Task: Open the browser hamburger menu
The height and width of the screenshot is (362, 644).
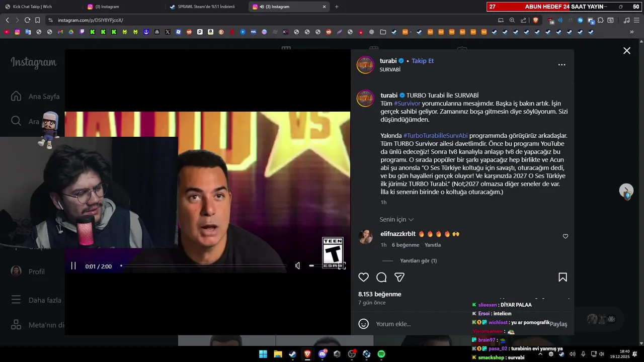Action: pos(636,20)
